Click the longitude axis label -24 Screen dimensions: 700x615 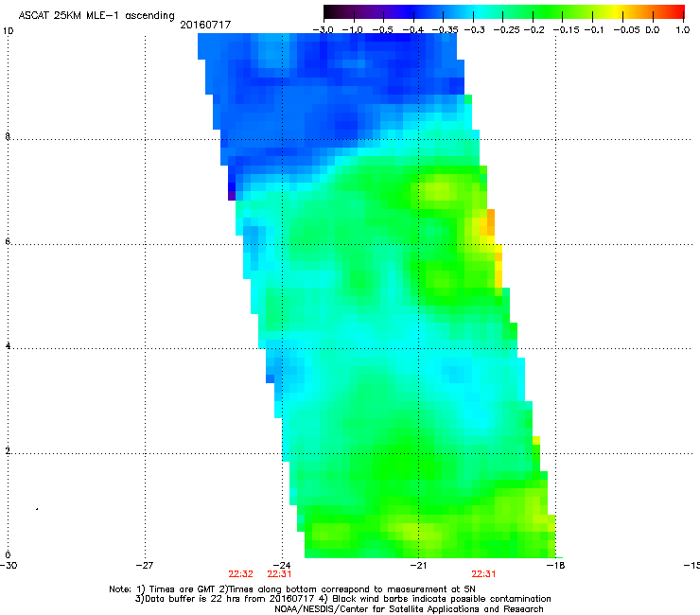282,566
